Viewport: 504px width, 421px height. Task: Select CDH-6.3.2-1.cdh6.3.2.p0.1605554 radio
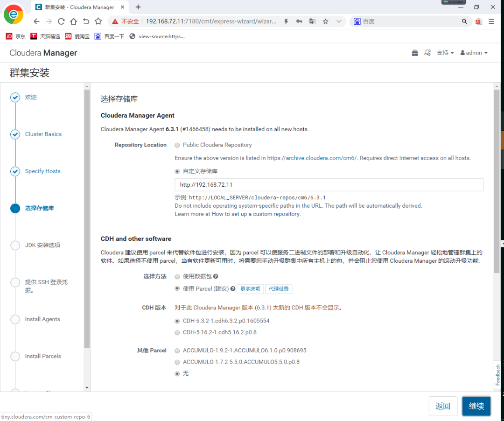coord(177,321)
